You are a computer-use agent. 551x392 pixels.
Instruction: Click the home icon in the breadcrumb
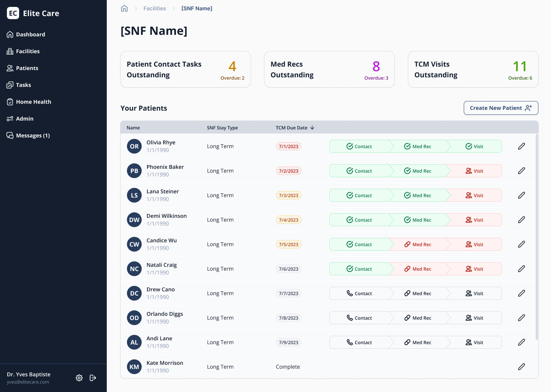point(124,8)
